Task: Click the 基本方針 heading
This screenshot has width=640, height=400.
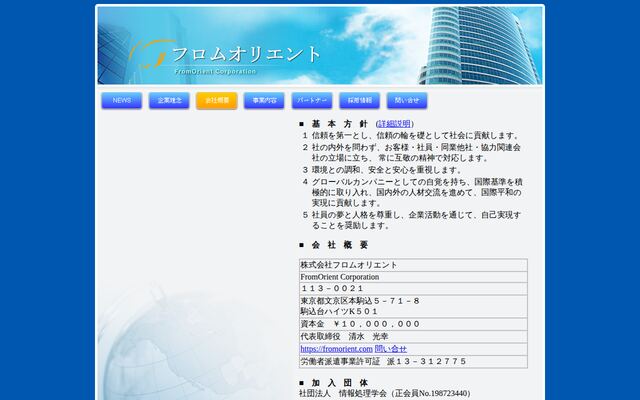Action: 340,124
